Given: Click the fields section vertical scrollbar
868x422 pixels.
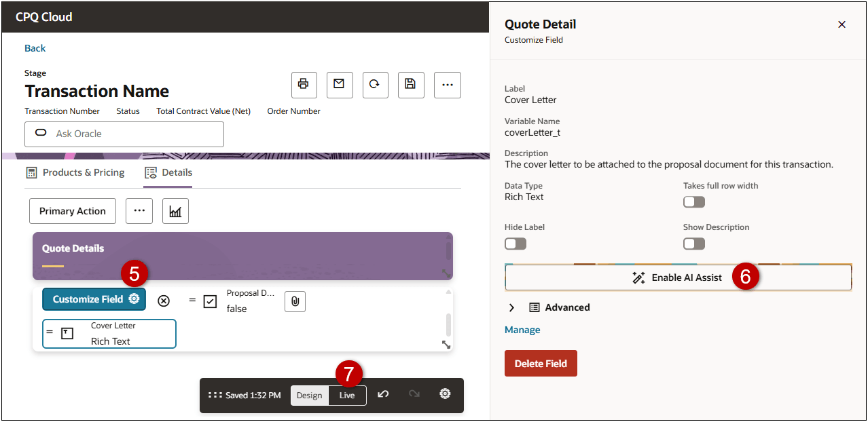Looking at the screenshot, I should (448, 325).
